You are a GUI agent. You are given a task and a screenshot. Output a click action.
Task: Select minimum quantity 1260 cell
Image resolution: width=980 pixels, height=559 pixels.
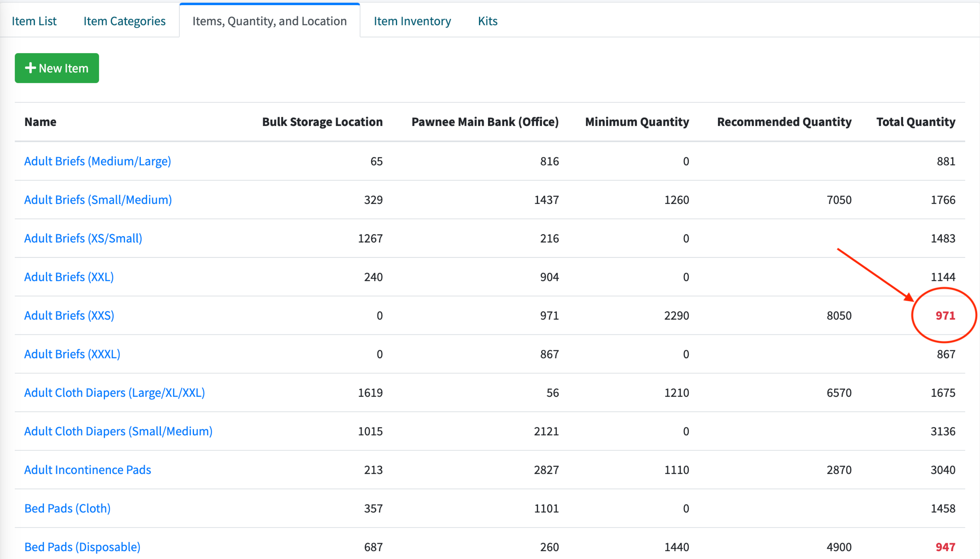677,200
